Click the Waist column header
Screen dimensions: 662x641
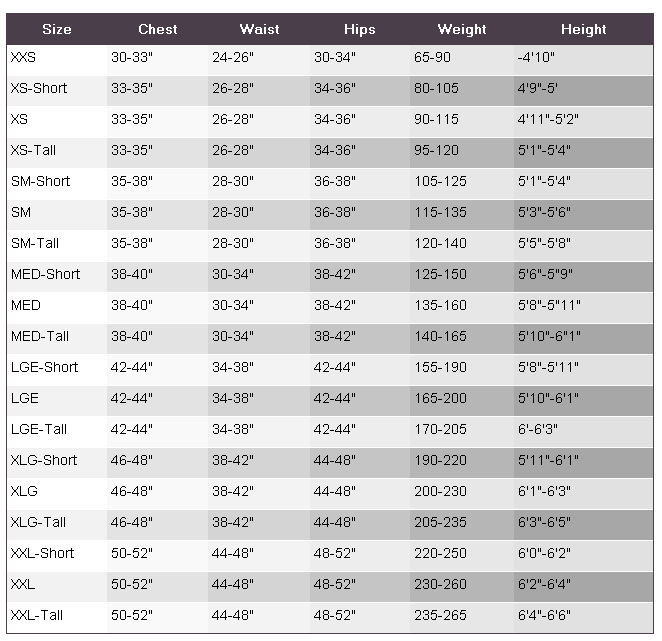[259, 29]
